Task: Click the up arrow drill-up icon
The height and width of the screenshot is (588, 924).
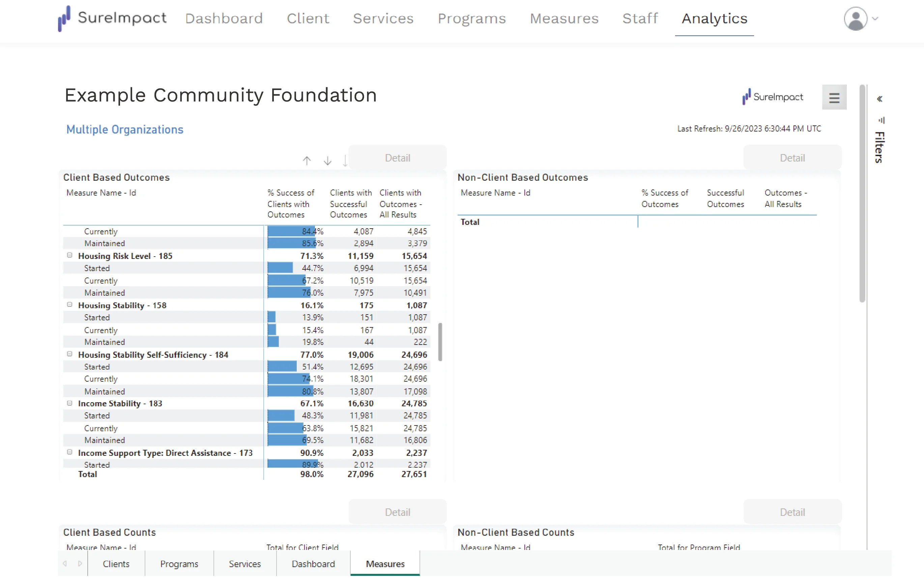Action: [x=307, y=160]
